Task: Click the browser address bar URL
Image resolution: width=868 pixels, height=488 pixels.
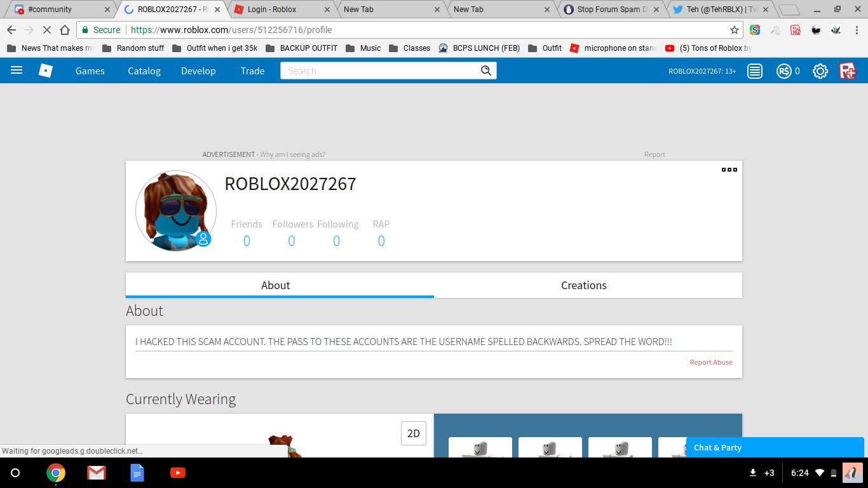Action: [x=231, y=30]
